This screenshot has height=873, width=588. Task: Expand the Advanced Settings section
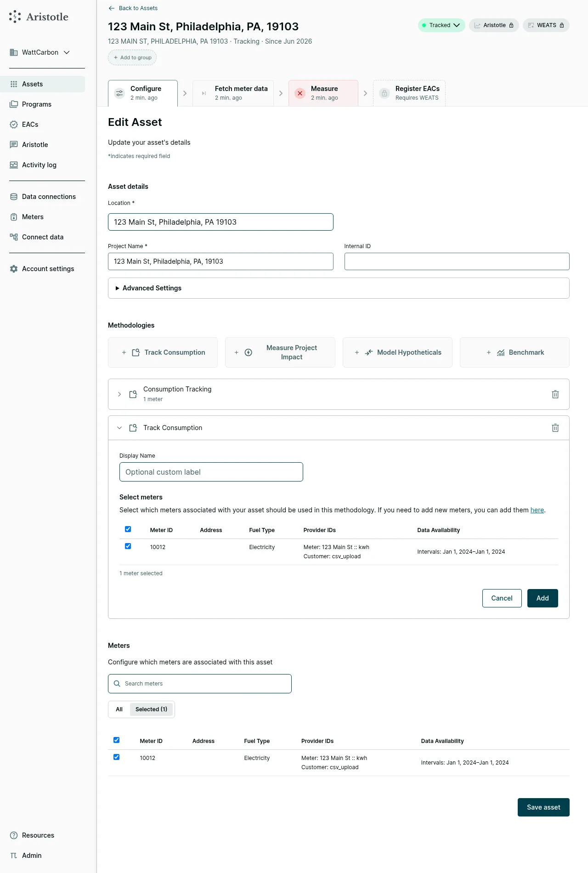(x=339, y=288)
